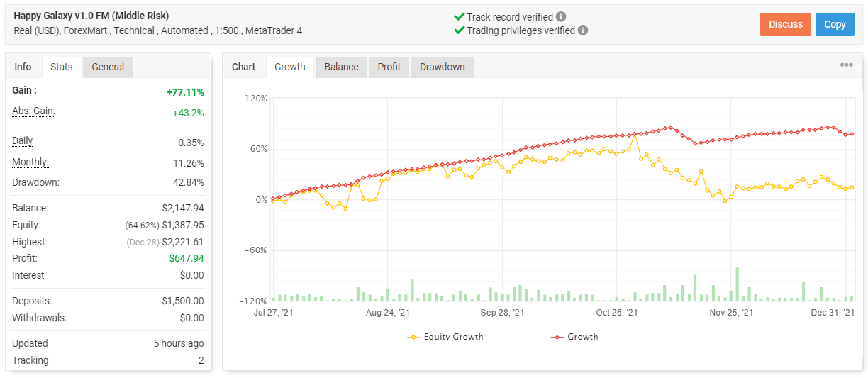The width and height of the screenshot is (868, 378).
Task: View the Drawdown chart tab
Action: tap(442, 67)
